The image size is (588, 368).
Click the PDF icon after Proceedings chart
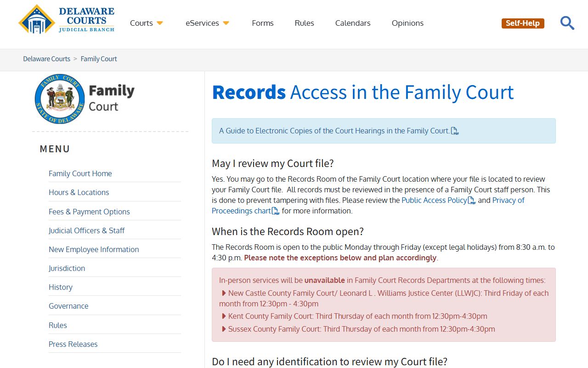click(276, 211)
